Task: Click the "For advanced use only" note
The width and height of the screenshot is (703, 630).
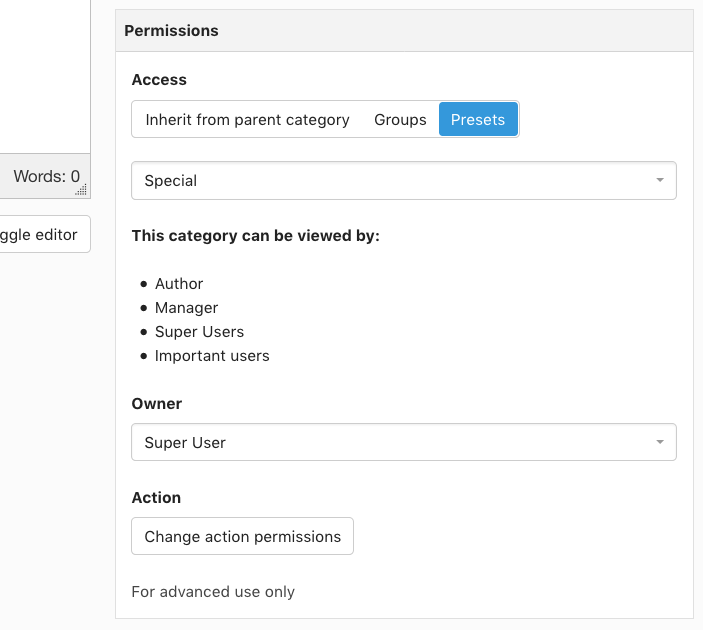Action: pyautogui.click(x=213, y=592)
